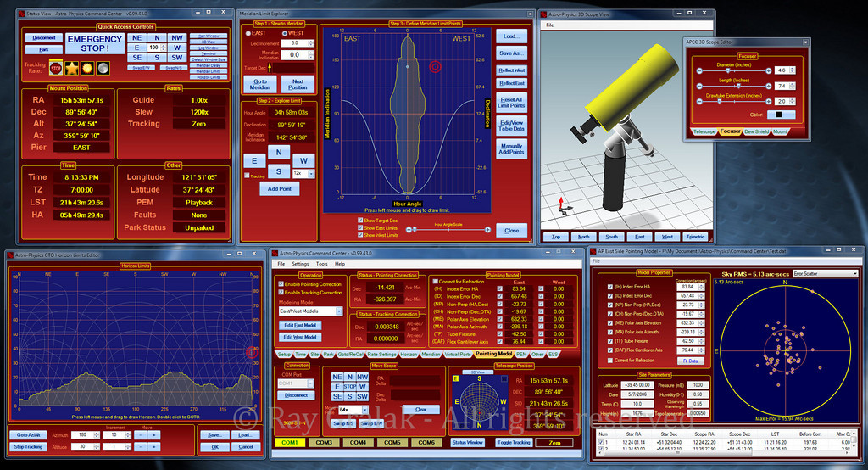Screen dimensions: 868x470
Task: Click the sky dome view in Telescope Position
Action: (x=480, y=401)
